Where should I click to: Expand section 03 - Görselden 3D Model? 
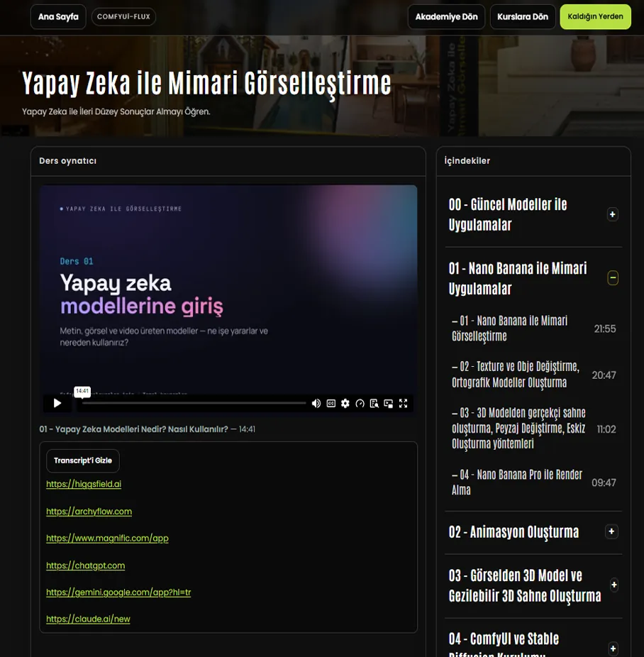[614, 585]
